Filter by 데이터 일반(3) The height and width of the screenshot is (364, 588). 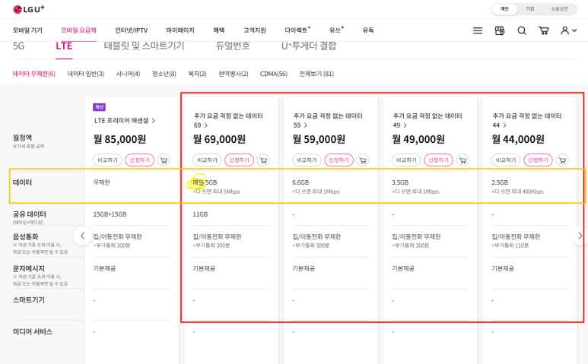click(x=85, y=74)
